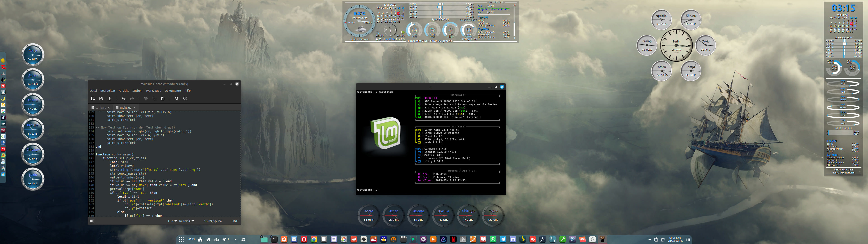Image resolution: width=868 pixels, height=244 pixels.
Task: Open the Lua language dropdown
Action: tap(172, 221)
